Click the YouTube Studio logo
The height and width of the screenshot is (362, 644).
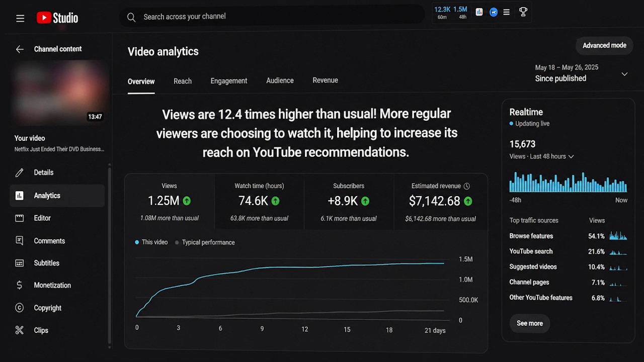pos(57,18)
